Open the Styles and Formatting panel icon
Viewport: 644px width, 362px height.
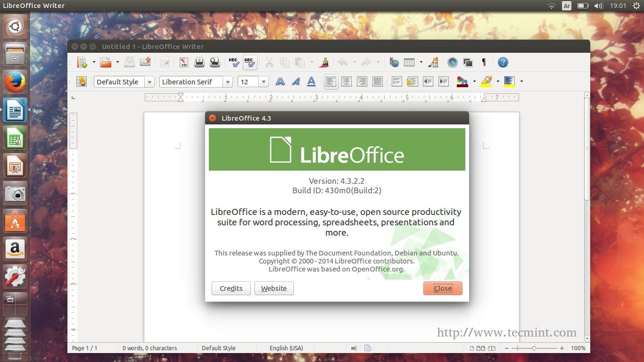point(82,82)
